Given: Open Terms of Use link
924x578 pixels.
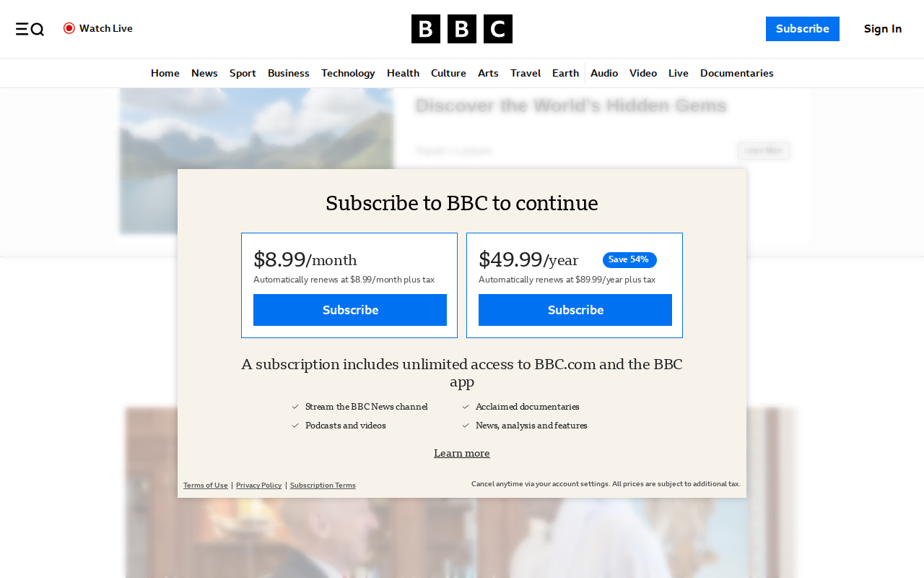Looking at the screenshot, I should (x=206, y=486).
